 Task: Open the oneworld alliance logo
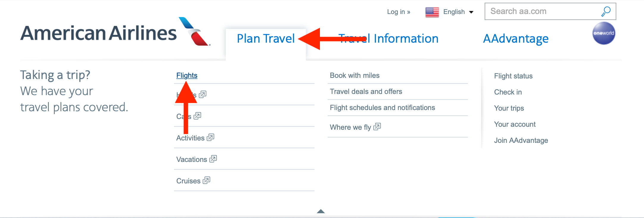pos(604,33)
